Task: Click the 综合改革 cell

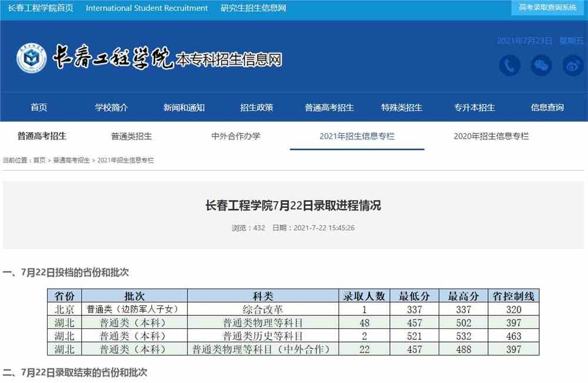Action: coord(263,310)
